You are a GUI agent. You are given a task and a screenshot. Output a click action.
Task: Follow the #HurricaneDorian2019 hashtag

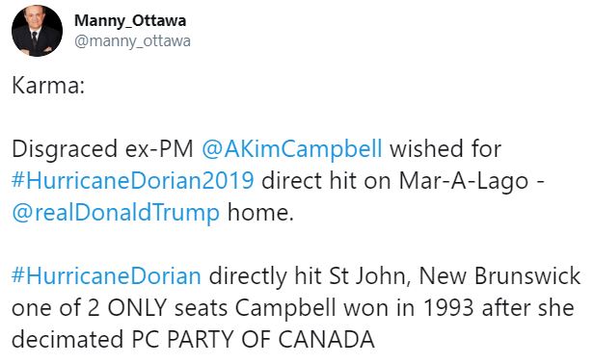pos(133,180)
